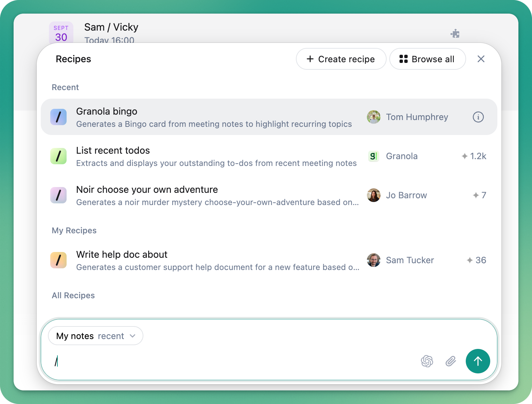Click the 7 uses count for Noir adventure
The height and width of the screenshot is (404, 532).
pos(479,195)
